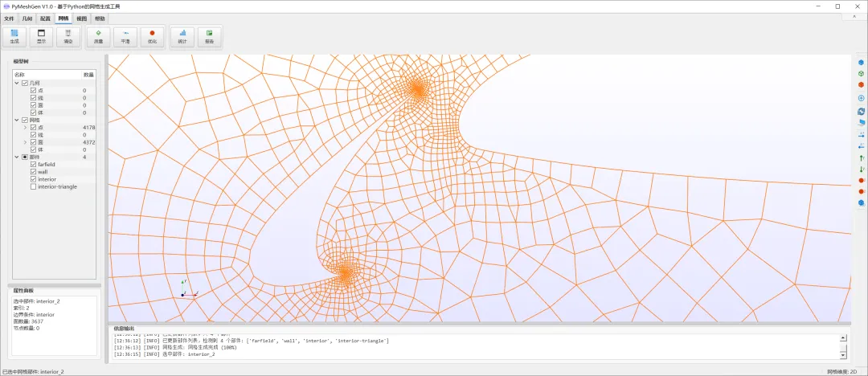This screenshot has height=376, width=868.
Task: Click the 面数量: 3637 property line
Action: coord(29,321)
